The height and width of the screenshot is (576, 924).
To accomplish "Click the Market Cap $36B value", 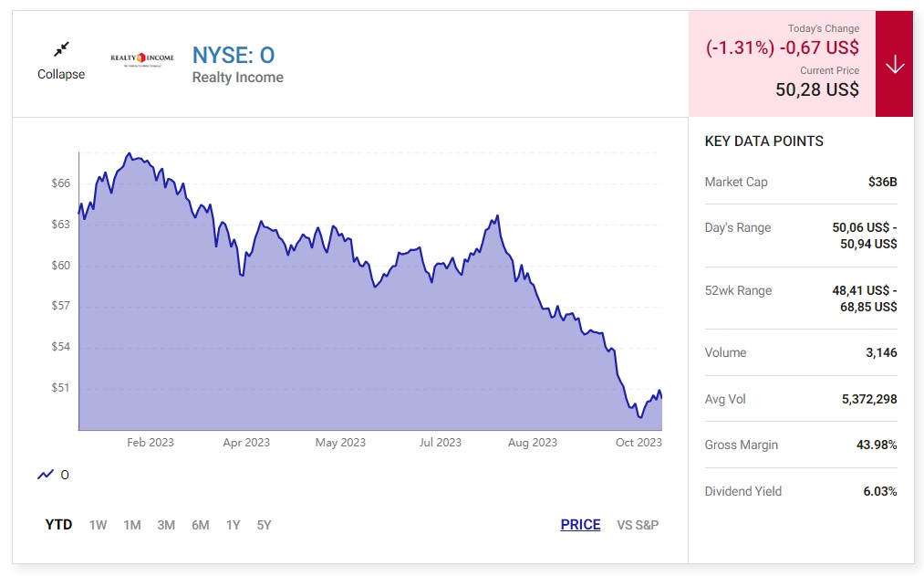I will coord(882,182).
